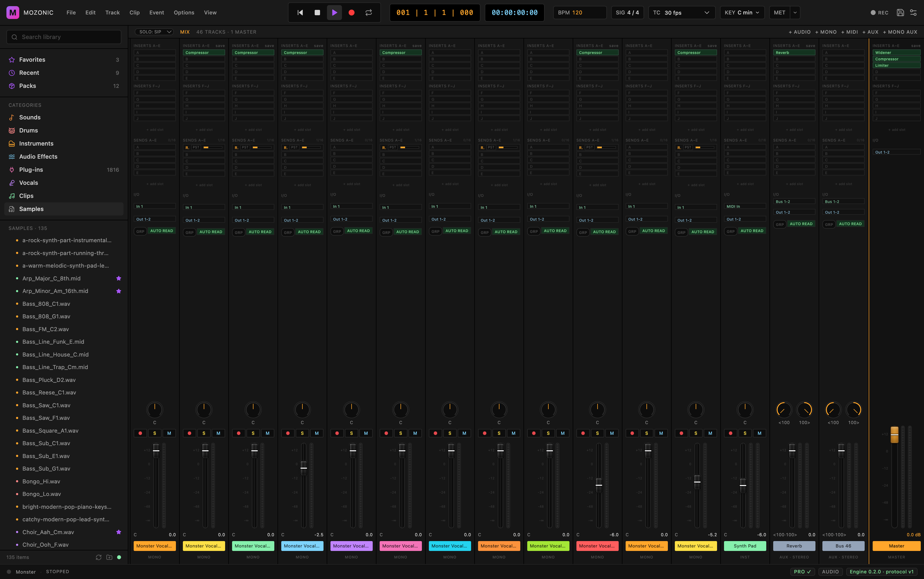Click the refresh icon in library footer

[98, 557]
